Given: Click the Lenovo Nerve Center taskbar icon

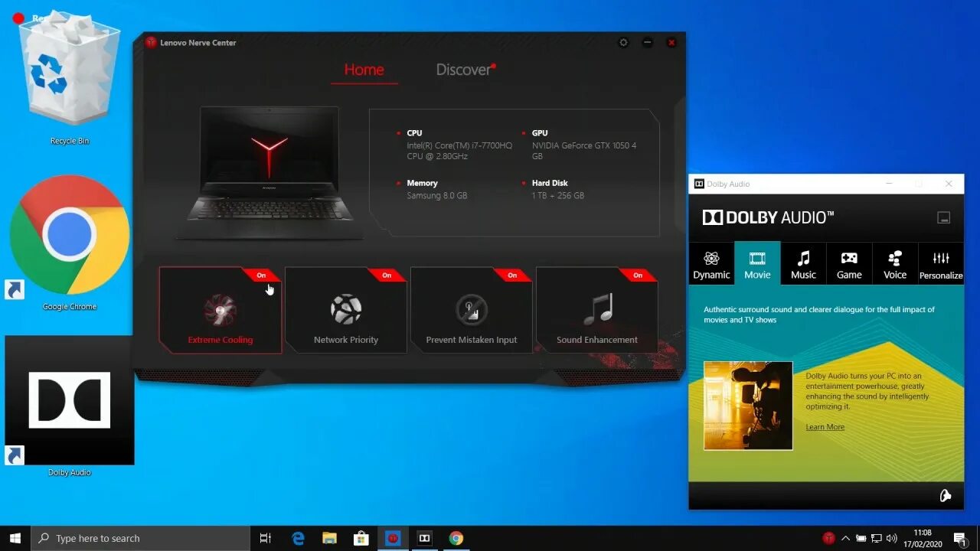Looking at the screenshot, I should 393,538.
